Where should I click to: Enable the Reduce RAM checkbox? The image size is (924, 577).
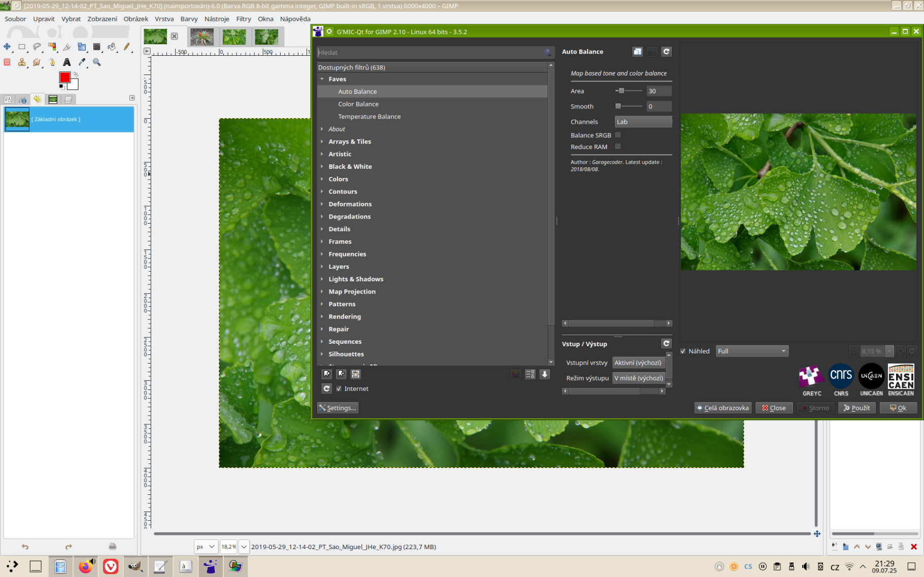618,147
